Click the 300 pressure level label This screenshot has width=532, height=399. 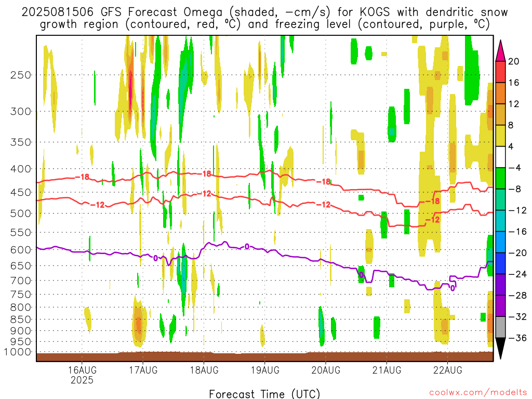coord(21,111)
